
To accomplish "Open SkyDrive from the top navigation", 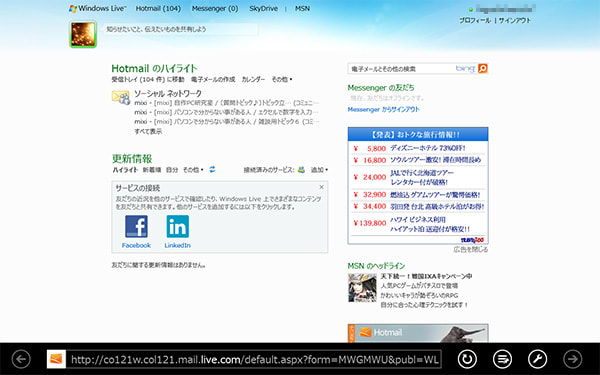I will pyautogui.click(x=263, y=8).
